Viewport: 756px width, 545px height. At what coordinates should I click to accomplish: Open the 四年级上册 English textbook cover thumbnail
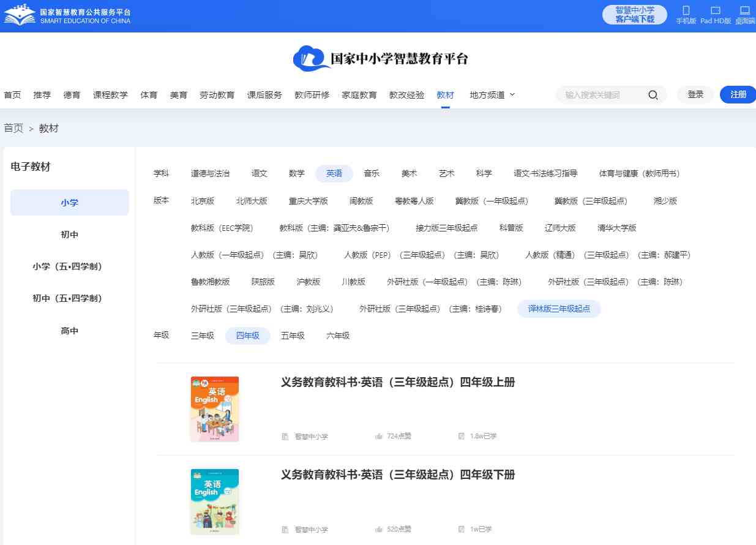(x=215, y=409)
